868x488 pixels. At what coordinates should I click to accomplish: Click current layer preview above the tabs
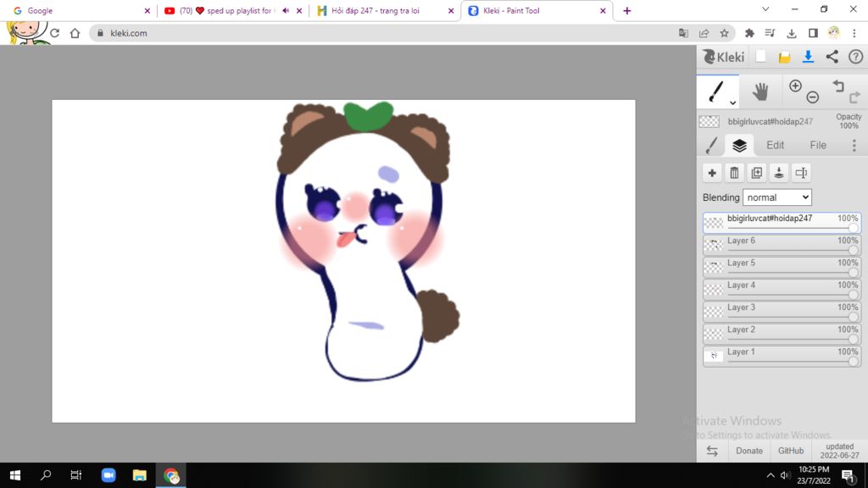[x=709, y=121]
